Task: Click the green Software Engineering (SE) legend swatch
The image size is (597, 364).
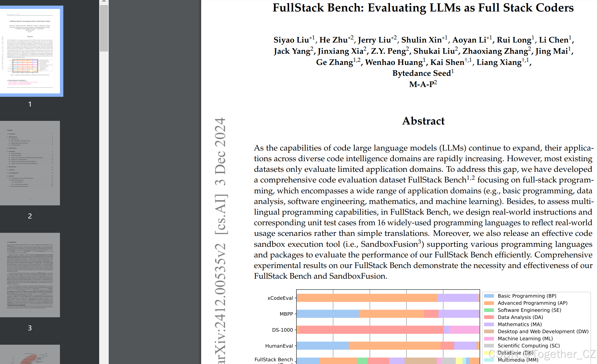Action: (x=489, y=310)
